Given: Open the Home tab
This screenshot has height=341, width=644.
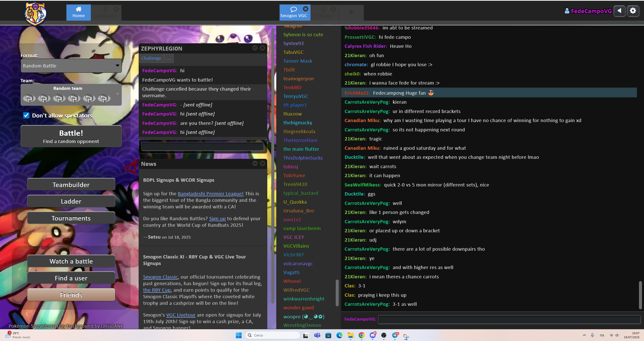Looking at the screenshot, I should pyautogui.click(x=79, y=12).
